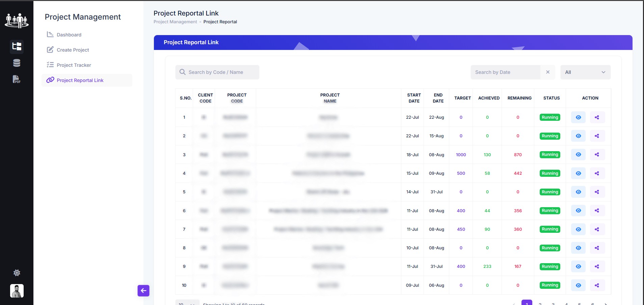
Task: Go to Dashboard in the menu
Action: click(69, 35)
